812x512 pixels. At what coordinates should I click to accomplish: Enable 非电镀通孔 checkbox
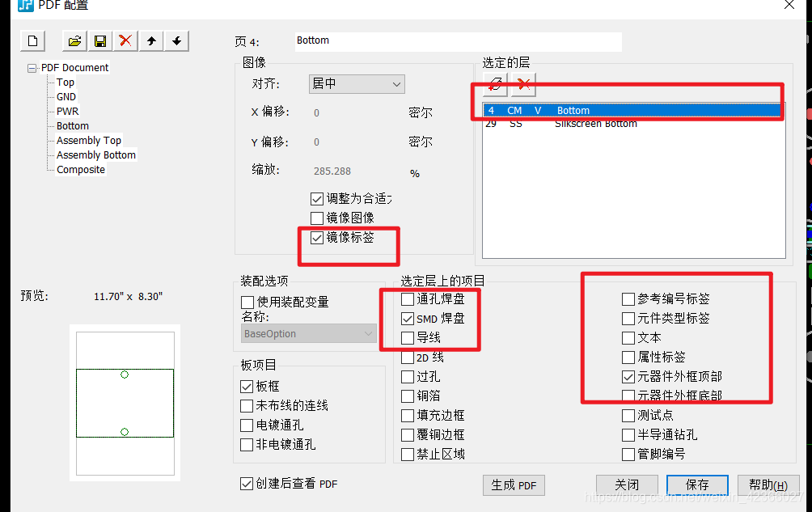coord(247,445)
